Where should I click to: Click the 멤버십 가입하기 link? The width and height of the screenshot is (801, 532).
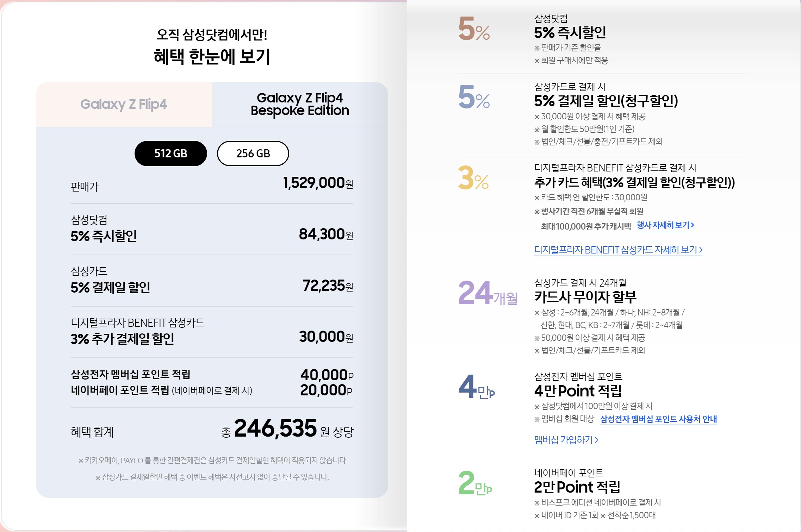click(566, 440)
